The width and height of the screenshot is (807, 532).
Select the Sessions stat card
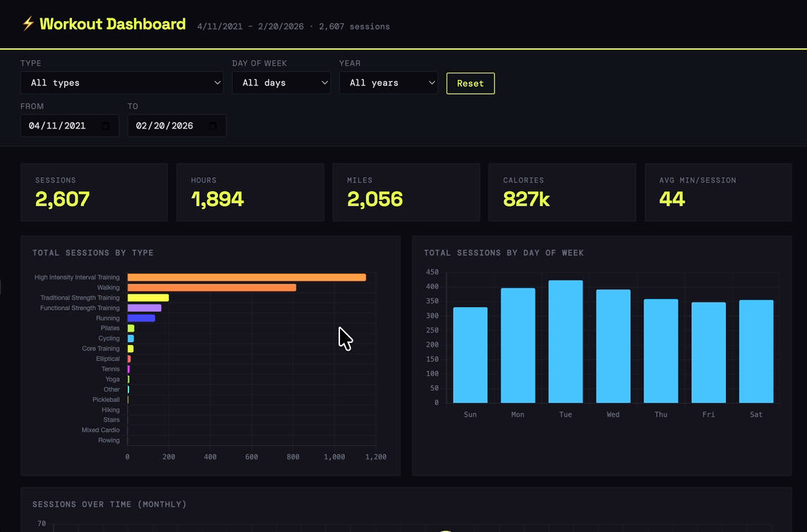(94, 192)
